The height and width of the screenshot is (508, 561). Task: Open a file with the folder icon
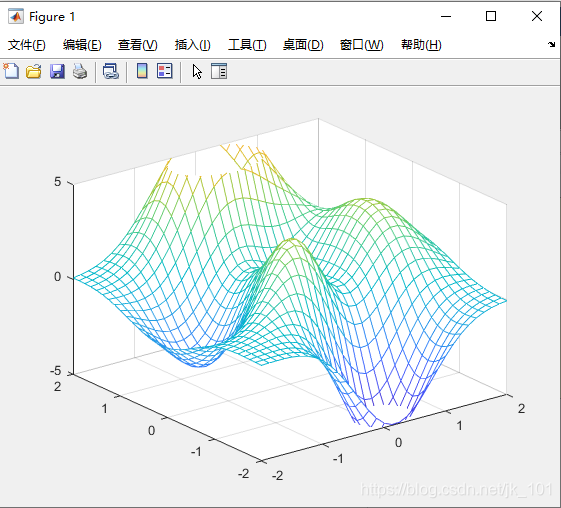(x=34, y=72)
